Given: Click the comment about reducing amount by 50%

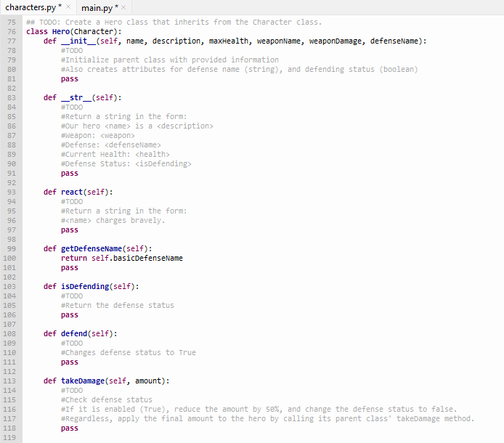Looking at the screenshot, I should [259, 410].
